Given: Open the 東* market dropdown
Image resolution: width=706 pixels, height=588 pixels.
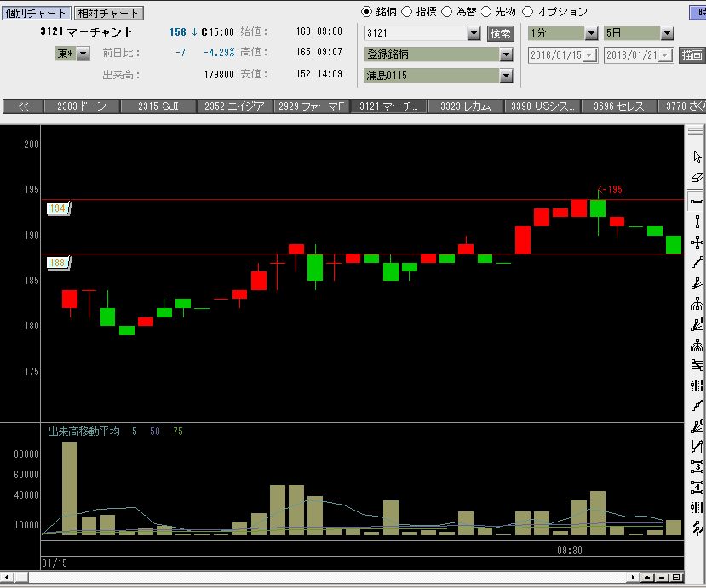Looking at the screenshot, I should (x=83, y=54).
